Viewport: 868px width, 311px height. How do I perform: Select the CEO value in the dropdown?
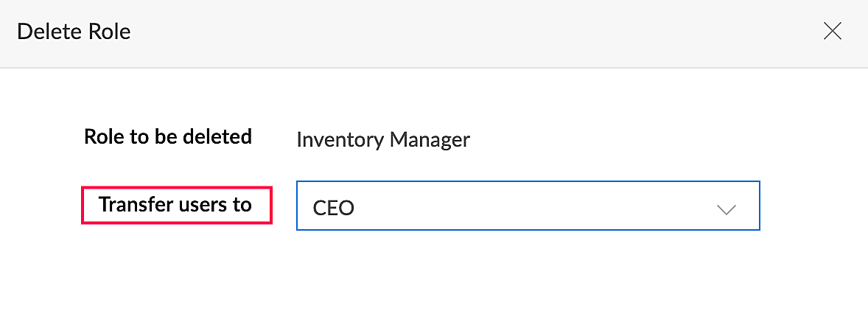click(334, 208)
